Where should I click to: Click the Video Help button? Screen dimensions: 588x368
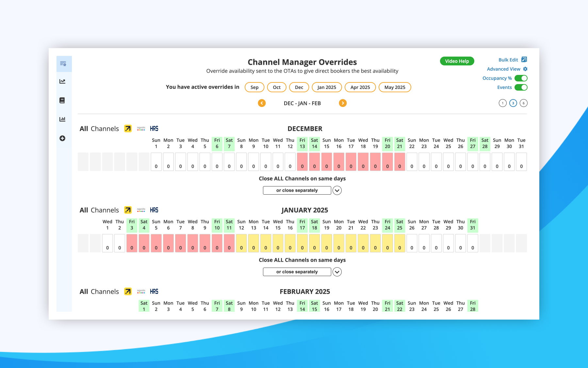(457, 61)
